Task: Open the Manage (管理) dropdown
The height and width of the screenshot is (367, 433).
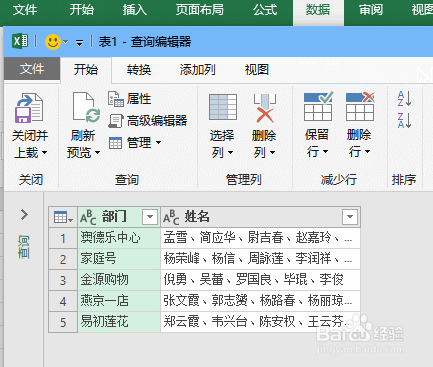Action: point(135,143)
